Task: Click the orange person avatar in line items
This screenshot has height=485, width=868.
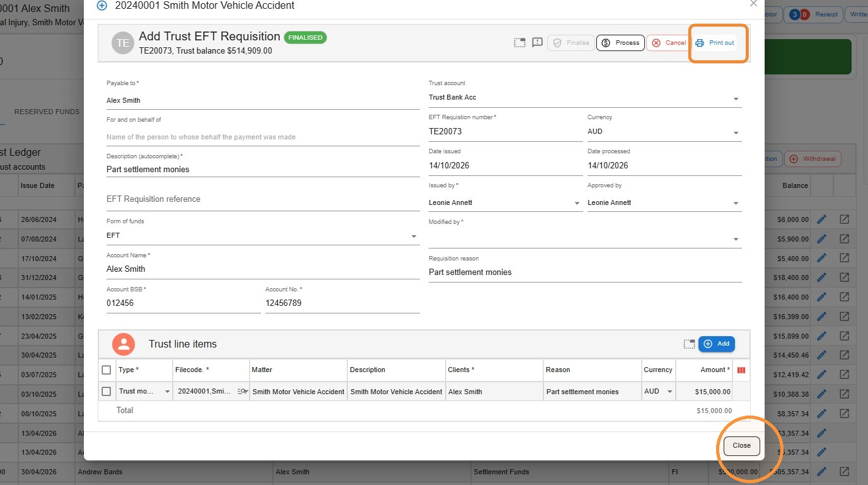Action: tap(124, 344)
